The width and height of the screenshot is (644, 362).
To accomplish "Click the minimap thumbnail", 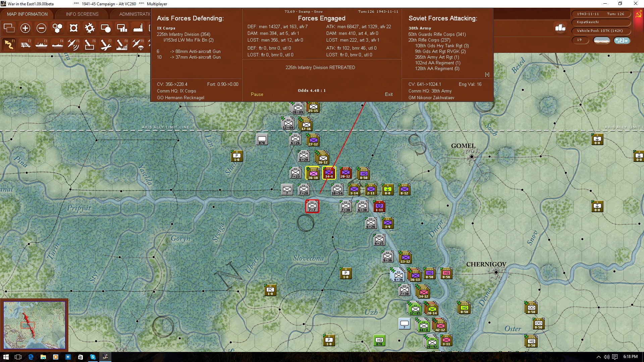I will pos(34,325).
